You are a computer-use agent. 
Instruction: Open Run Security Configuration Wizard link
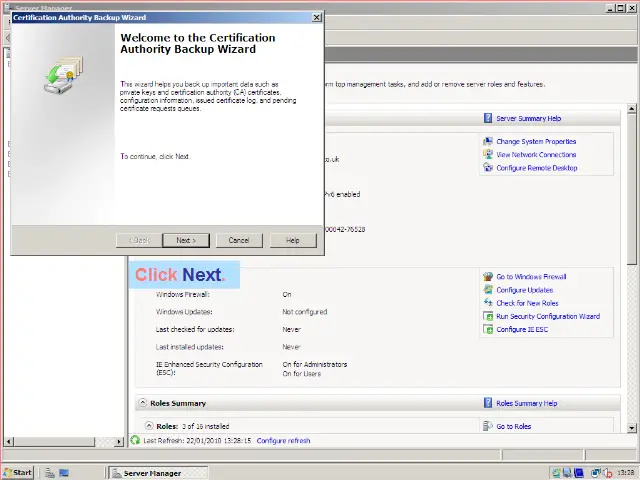[x=548, y=316]
